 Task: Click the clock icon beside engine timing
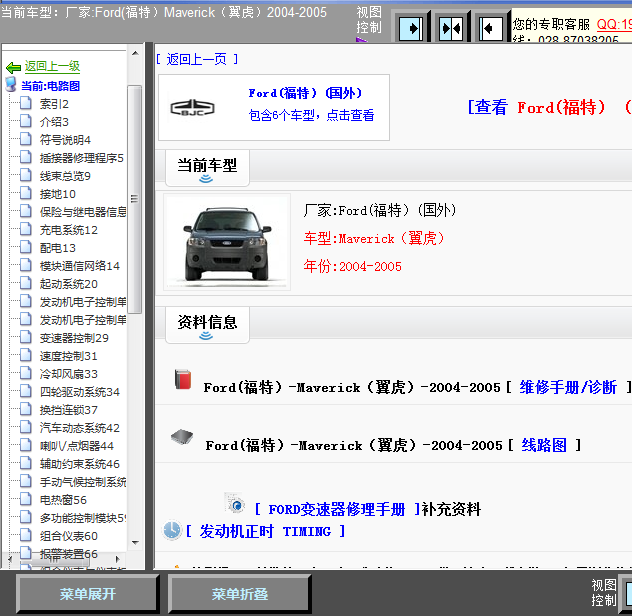pyautogui.click(x=172, y=530)
